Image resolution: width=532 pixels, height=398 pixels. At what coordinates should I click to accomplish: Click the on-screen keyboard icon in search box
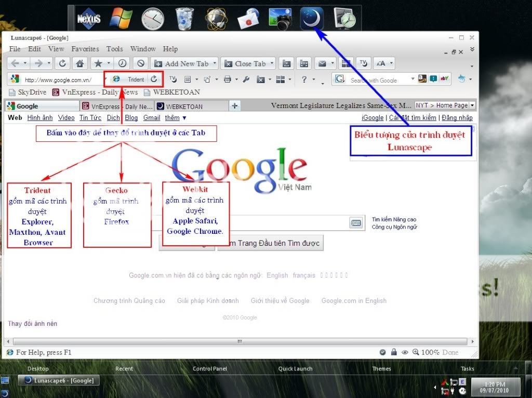click(x=356, y=223)
